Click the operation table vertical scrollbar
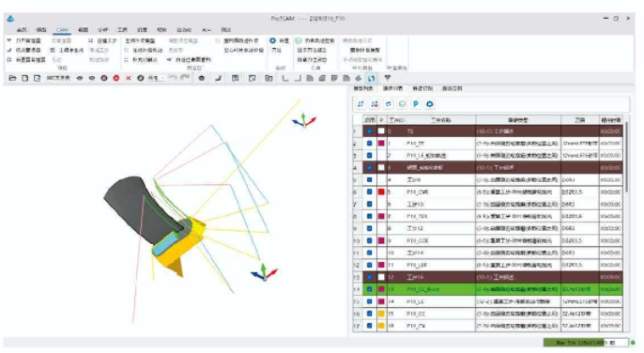Image resolution: width=644 pixels, height=353 pixels. click(626, 156)
